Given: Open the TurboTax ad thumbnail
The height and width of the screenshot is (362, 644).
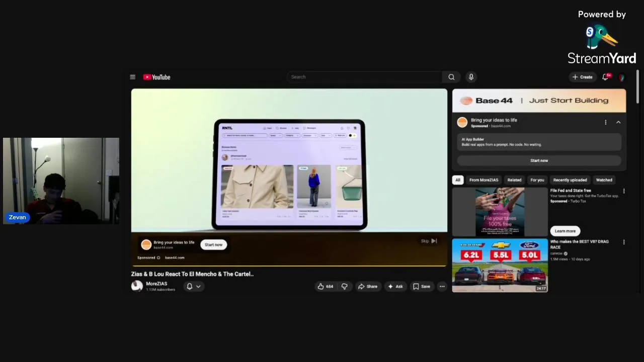Looking at the screenshot, I should [500, 212].
